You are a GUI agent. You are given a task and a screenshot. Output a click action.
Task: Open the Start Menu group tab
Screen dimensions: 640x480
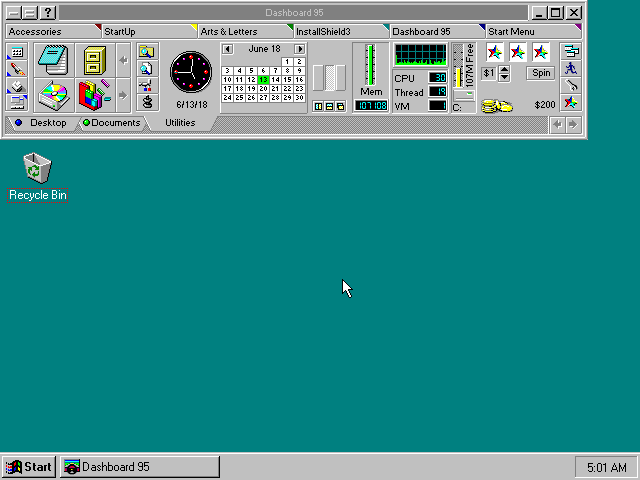(x=533, y=31)
